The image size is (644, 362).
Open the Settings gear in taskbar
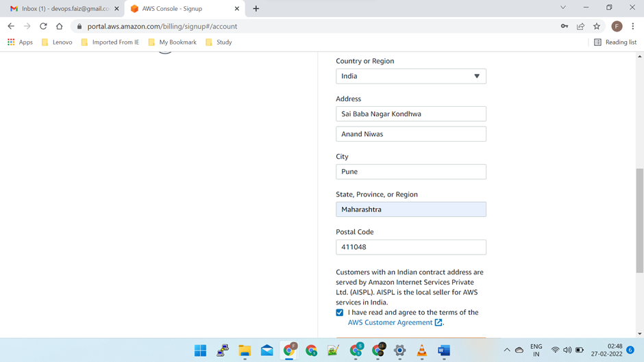coord(399,350)
